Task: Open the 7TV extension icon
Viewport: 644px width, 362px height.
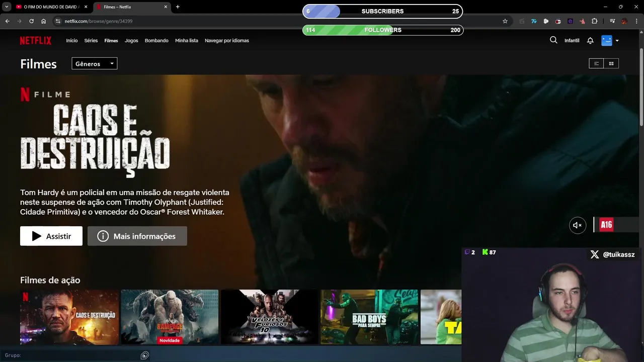Action: click(534, 21)
